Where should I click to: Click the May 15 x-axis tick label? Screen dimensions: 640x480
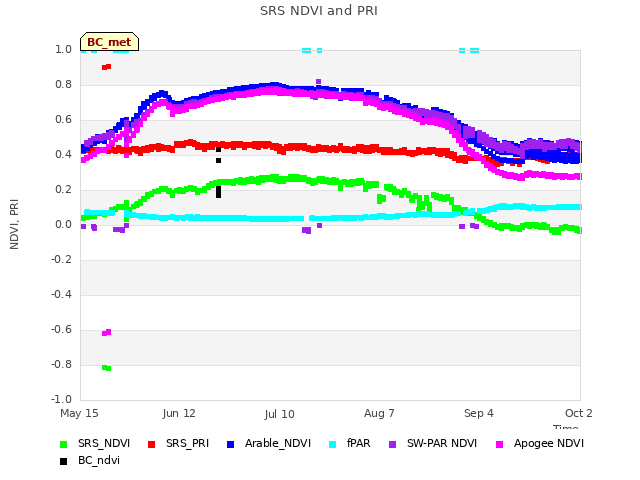(79, 413)
